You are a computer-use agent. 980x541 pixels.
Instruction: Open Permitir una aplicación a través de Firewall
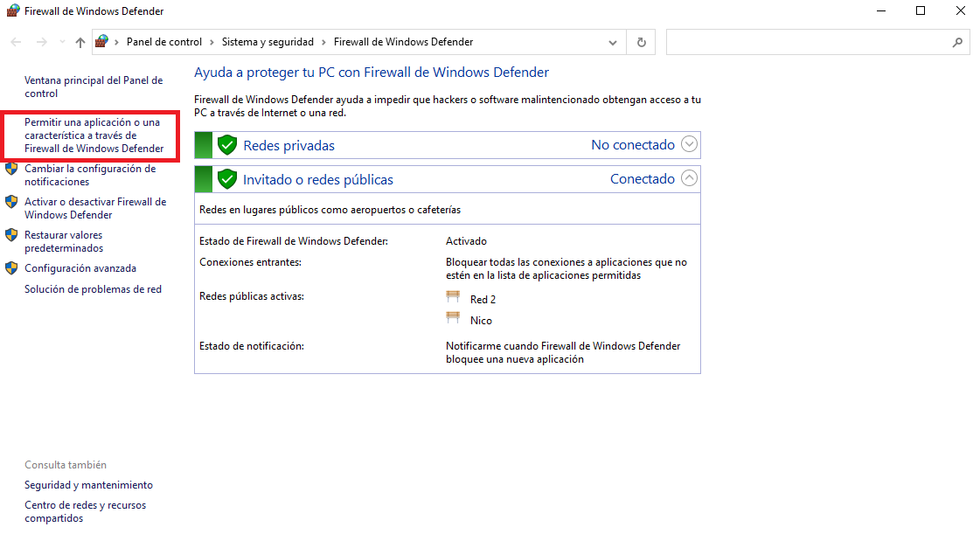pos(94,135)
